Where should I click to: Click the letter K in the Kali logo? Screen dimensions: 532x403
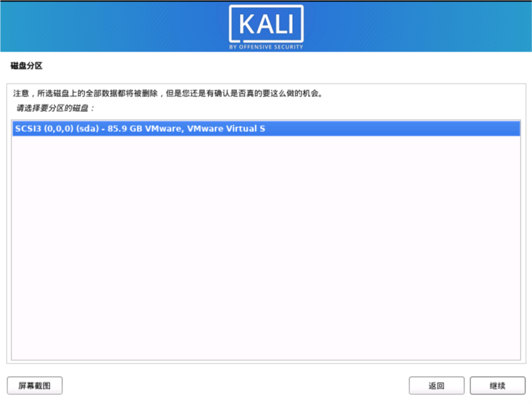point(245,24)
